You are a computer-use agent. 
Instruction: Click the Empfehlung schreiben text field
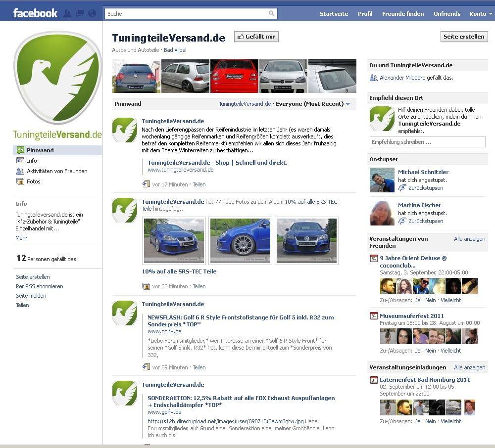point(427,142)
